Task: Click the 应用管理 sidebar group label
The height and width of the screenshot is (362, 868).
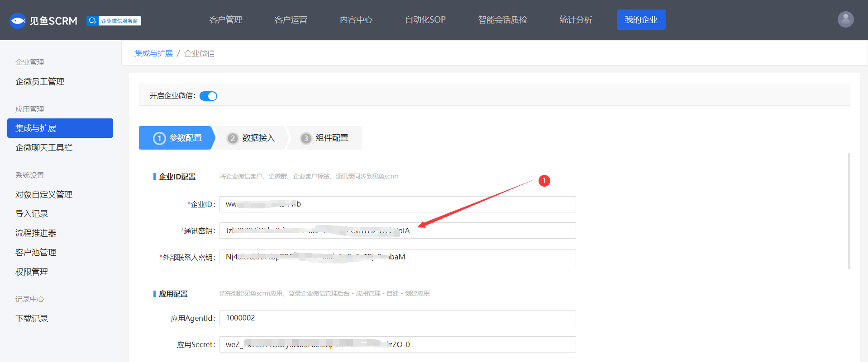Action: [x=30, y=109]
